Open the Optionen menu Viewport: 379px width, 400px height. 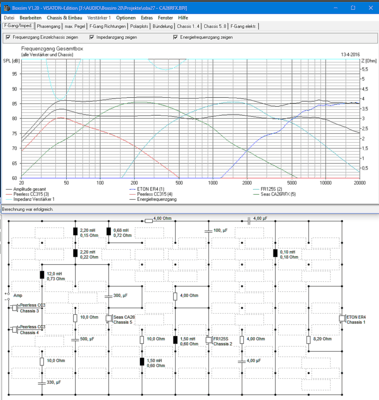click(x=126, y=18)
